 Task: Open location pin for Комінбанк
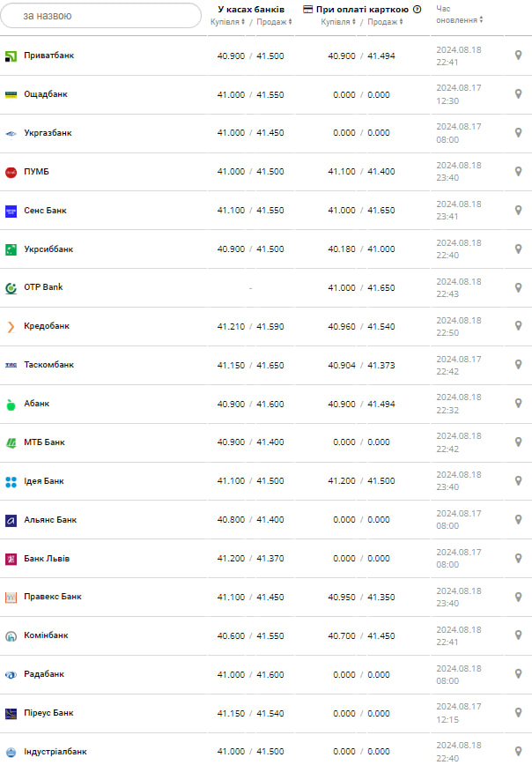[x=518, y=636]
